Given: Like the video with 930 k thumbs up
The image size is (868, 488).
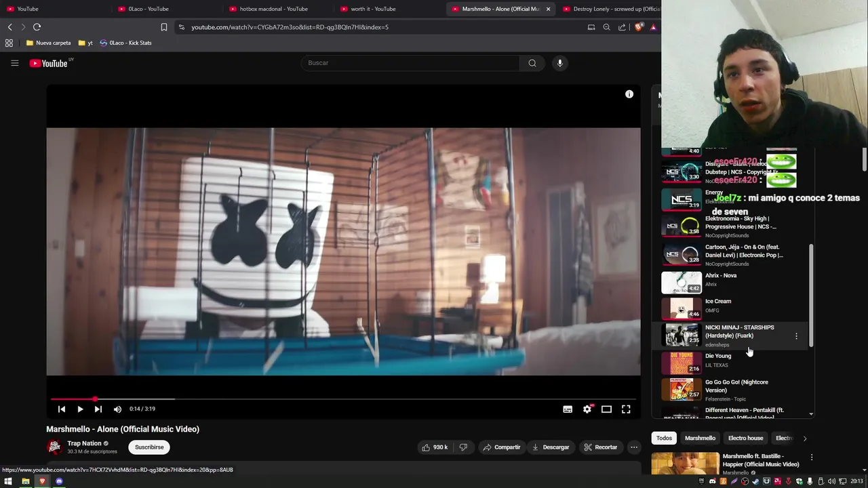Looking at the screenshot, I should (x=435, y=447).
